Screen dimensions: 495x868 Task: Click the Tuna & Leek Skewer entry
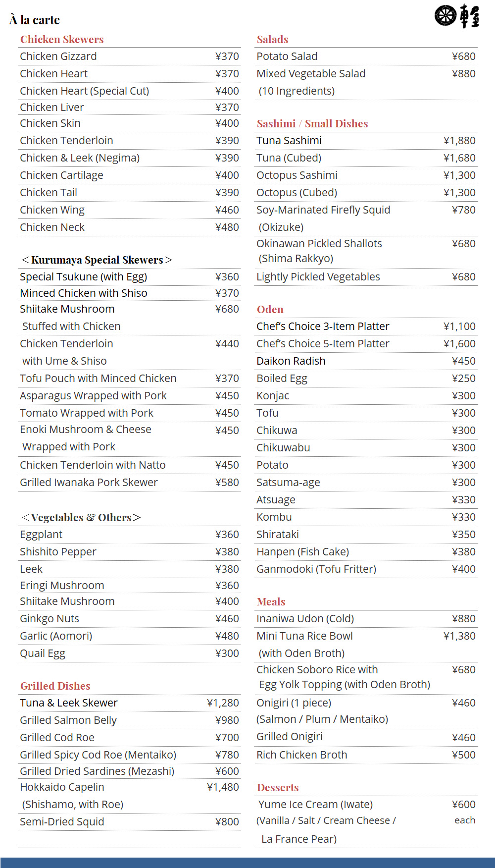(129, 703)
